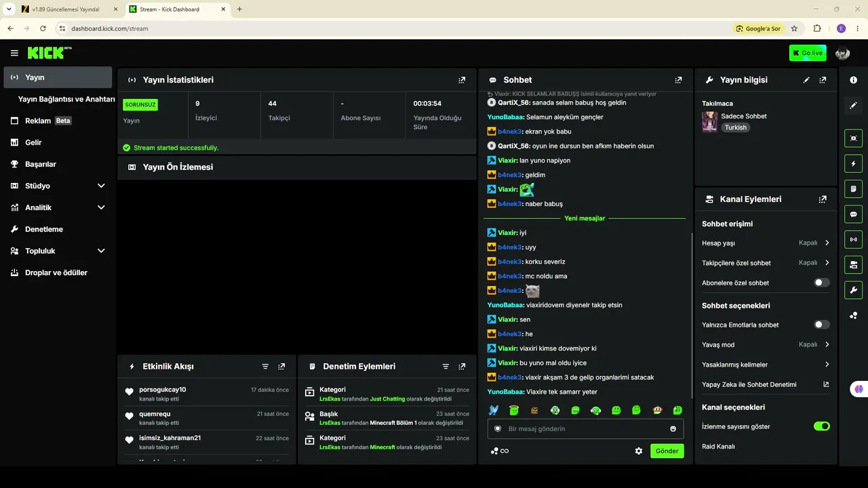The height and width of the screenshot is (488, 868).
Task: Open Hesap yaşı setting chevron
Action: (x=827, y=243)
